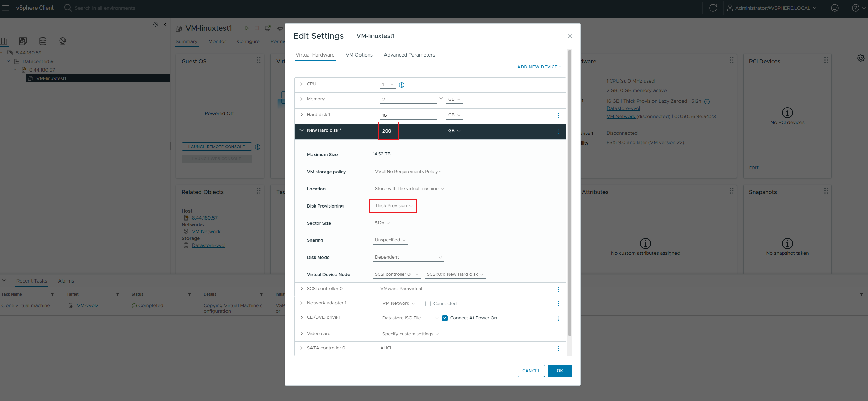
Task: Click the Guest OS card drag handle
Action: pos(259,60)
